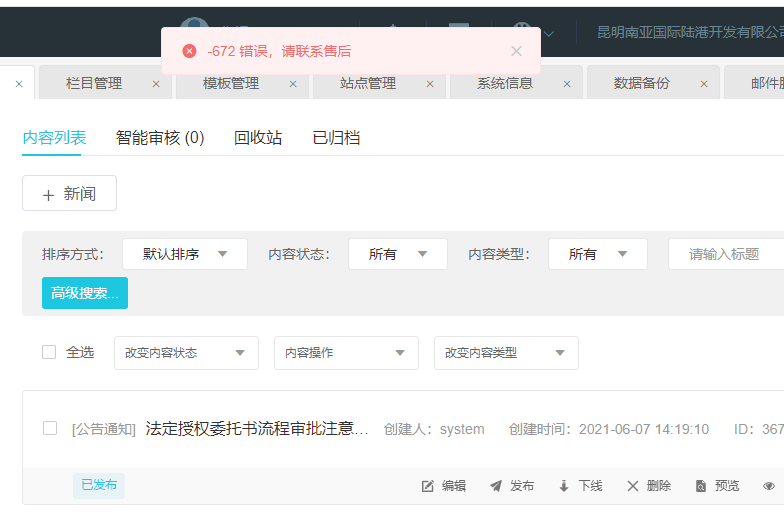The width and height of the screenshot is (784, 523).
Task: Click the 已发布 status tag
Action: (99, 486)
